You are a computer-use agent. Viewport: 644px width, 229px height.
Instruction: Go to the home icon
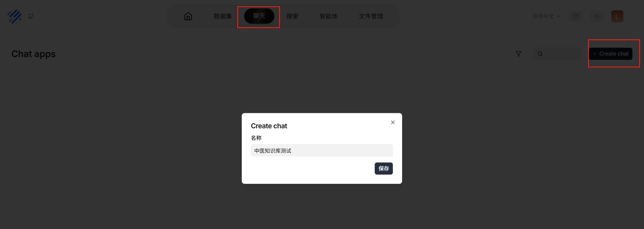188,16
